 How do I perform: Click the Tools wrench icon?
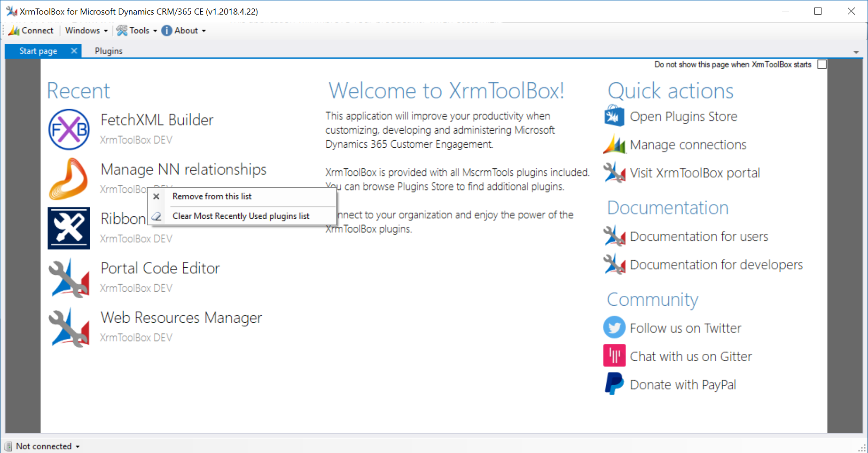pyautogui.click(x=122, y=31)
